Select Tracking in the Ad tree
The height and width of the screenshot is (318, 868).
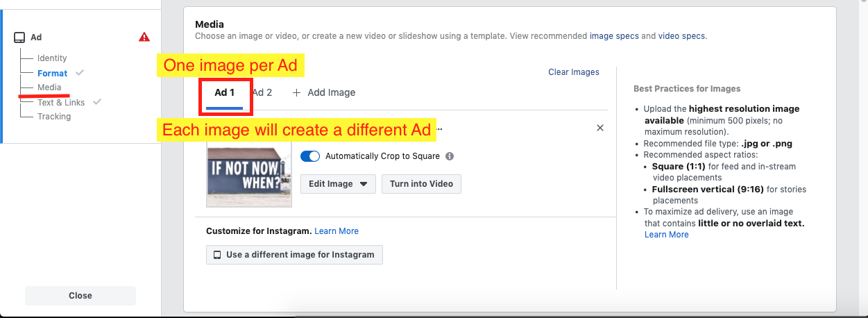[54, 117]
